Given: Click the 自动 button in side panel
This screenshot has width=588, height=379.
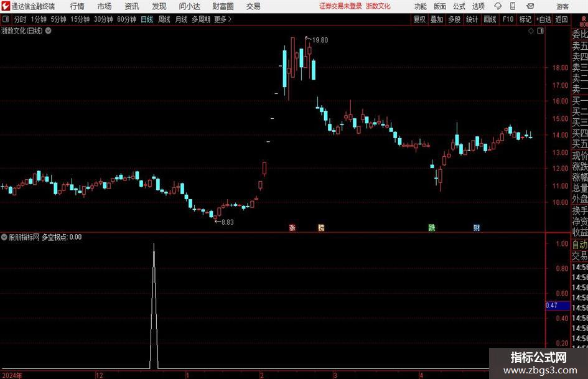Looking at the screenshot, I should click(580, 245).
